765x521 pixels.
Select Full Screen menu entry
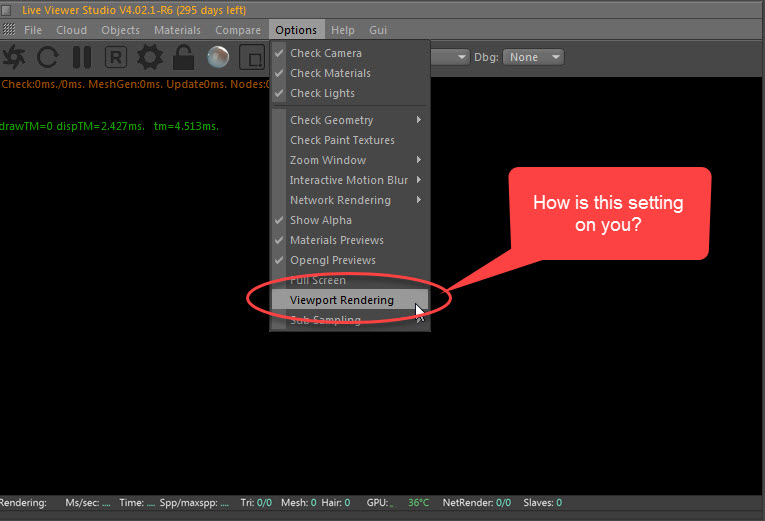[350, 280]
